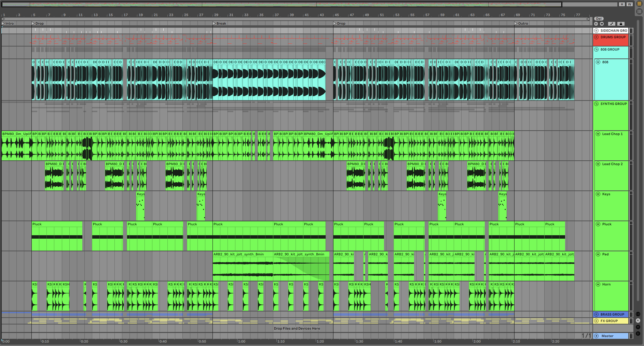Click the 808 track level meter
This screenshot has height=346, width=644.
coord(631,80)
